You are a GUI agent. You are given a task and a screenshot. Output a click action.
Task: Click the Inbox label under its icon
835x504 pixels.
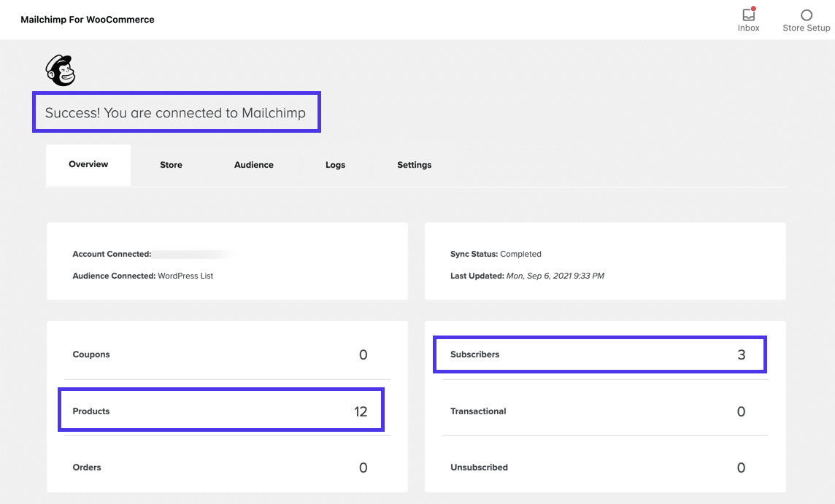click(748, 28)
